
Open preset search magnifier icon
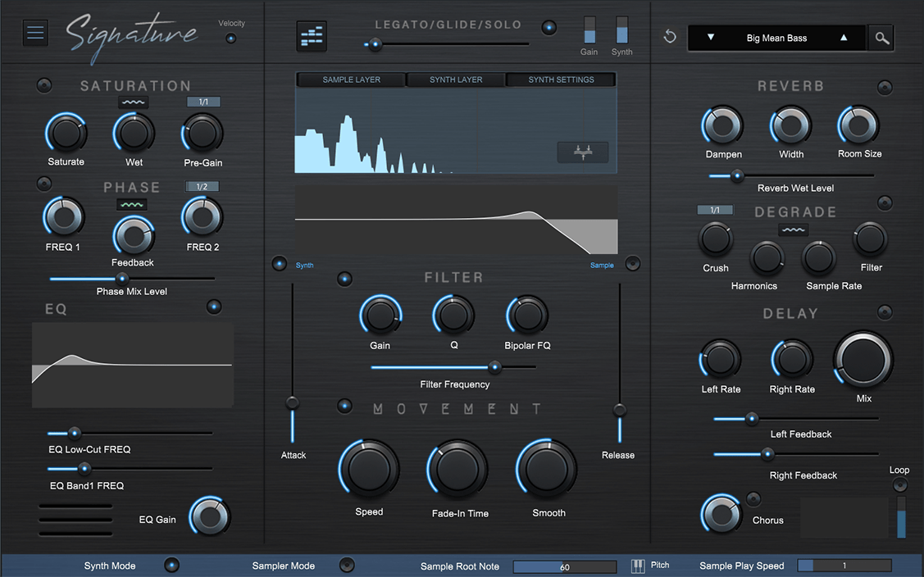[881, 39]
